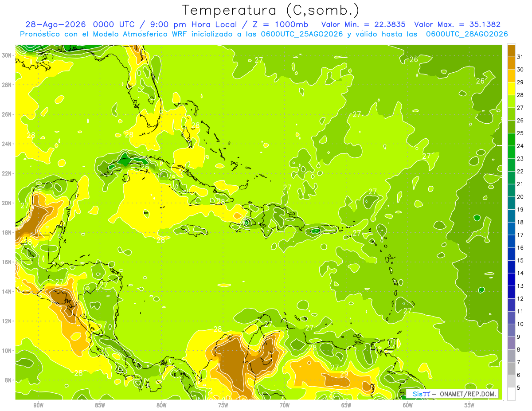Click the '12N' latitude axis label
Screen dimensions: 532x411
tap(8, 321)
